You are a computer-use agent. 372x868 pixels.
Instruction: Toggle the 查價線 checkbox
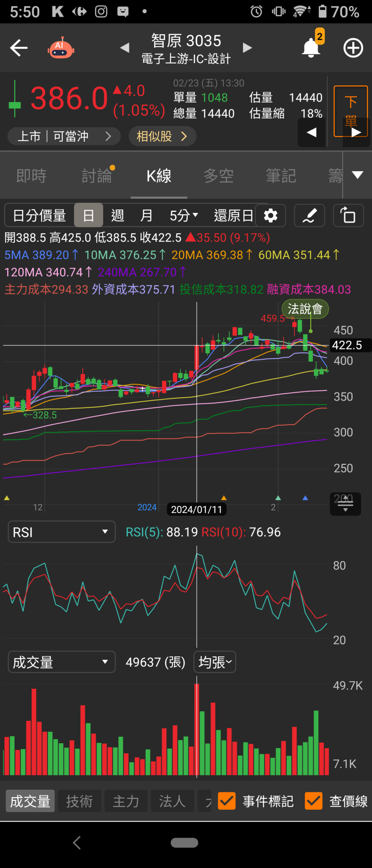tap(313, 801)
